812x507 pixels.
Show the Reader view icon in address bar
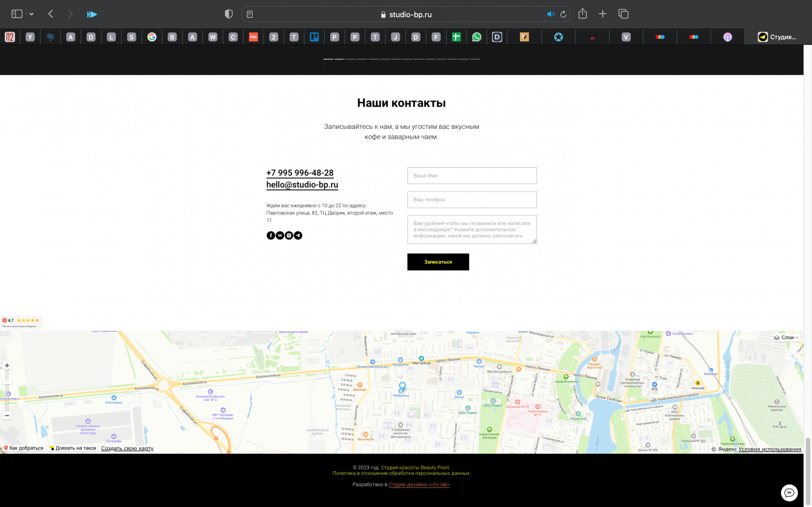click(x=250, y=14)
